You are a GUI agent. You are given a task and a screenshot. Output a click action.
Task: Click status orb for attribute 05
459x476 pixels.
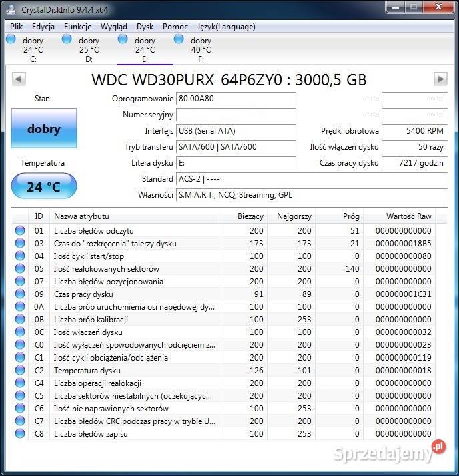point(20,269)
